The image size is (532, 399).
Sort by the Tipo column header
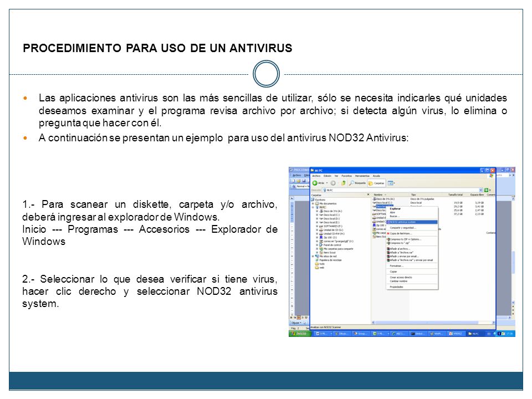427,195
